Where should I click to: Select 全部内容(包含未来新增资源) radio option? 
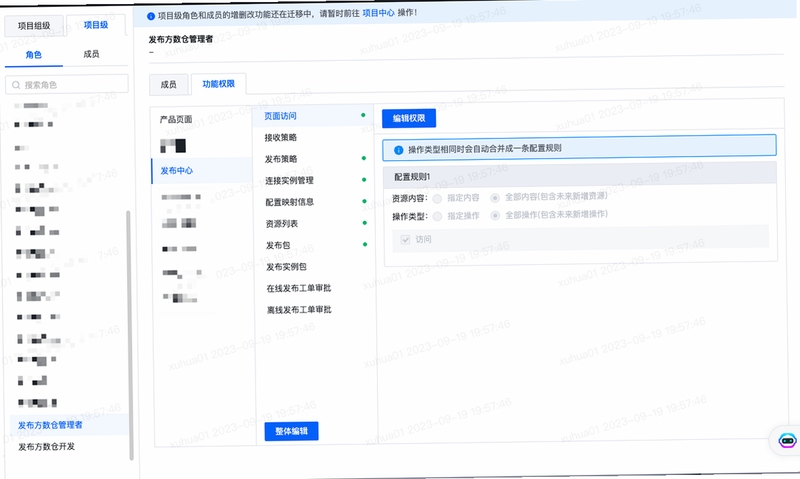tap(495, 198)
